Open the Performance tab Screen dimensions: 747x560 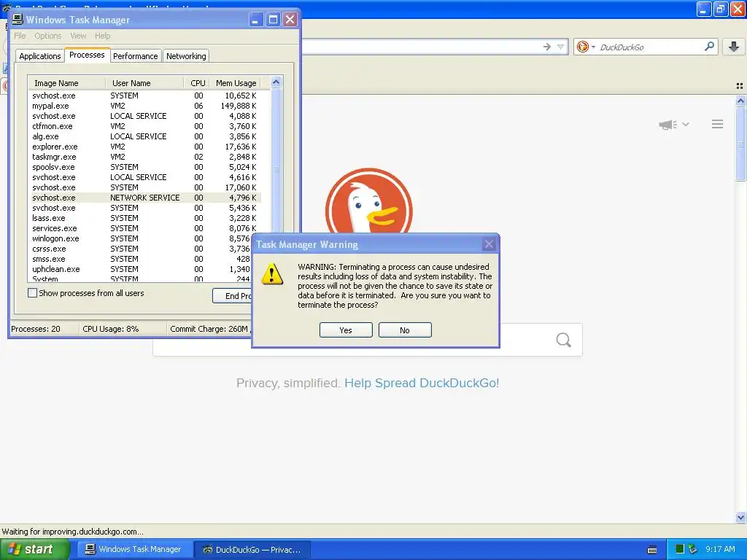135,55
